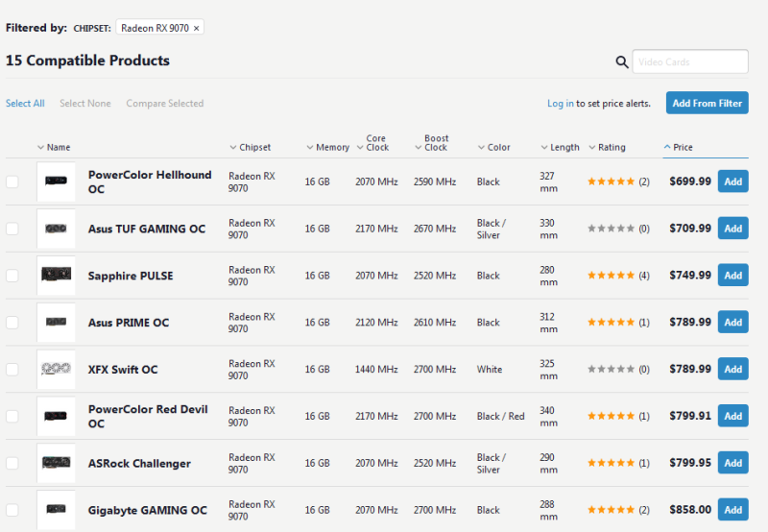
Task: Open PowerColor Hellhound OC product thumbnail
Action: 56,181
